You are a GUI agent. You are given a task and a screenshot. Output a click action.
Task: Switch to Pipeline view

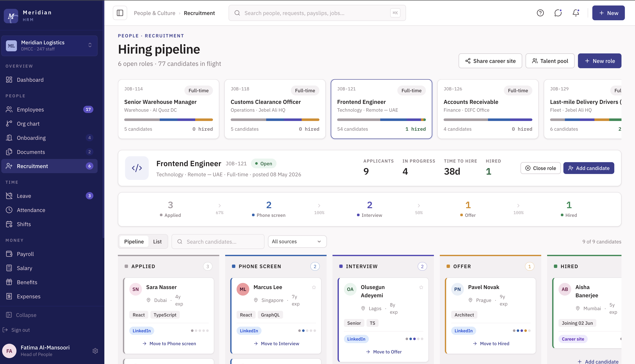pos(134,242)
